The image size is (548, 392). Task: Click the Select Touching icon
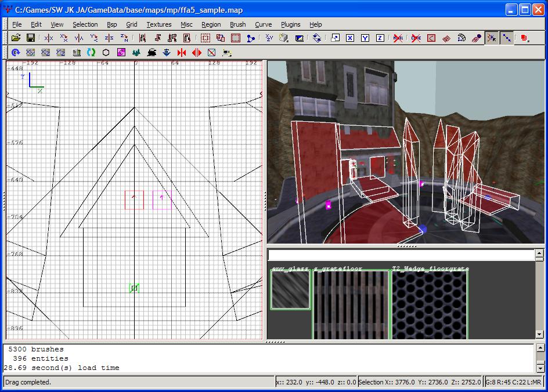point(157,38)
